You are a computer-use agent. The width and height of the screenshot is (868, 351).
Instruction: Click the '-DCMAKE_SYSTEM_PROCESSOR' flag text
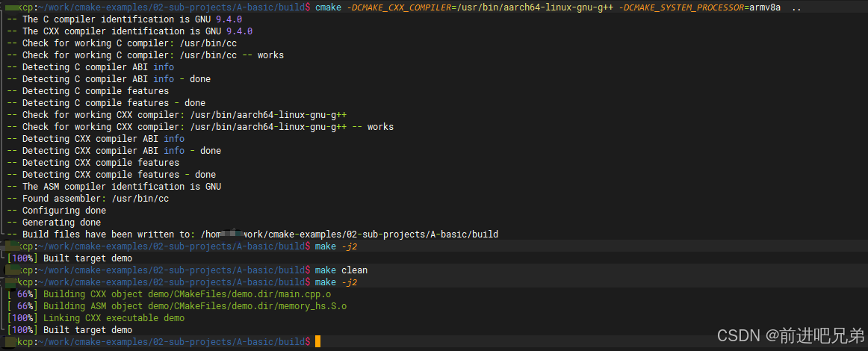point(681,7)
